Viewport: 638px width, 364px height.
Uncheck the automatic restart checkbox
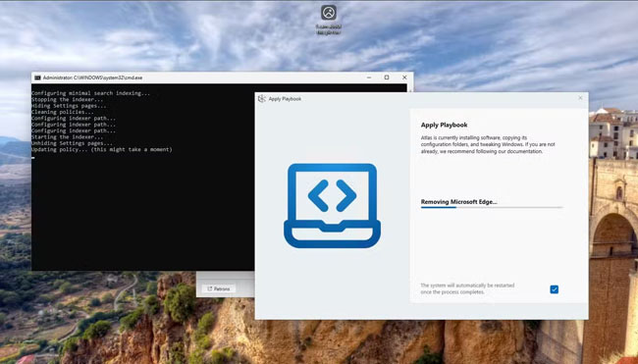554,289
